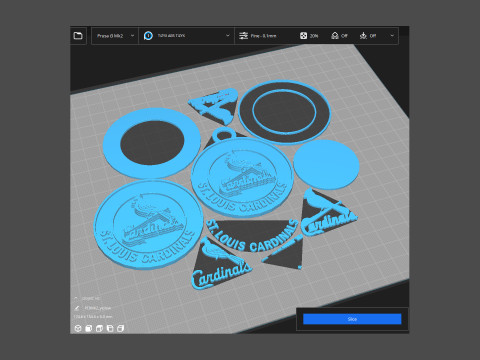Open the Prusa i3 Mk2 printer dropdown
Viewport: 480px width, 360px height.
point(115,36)
